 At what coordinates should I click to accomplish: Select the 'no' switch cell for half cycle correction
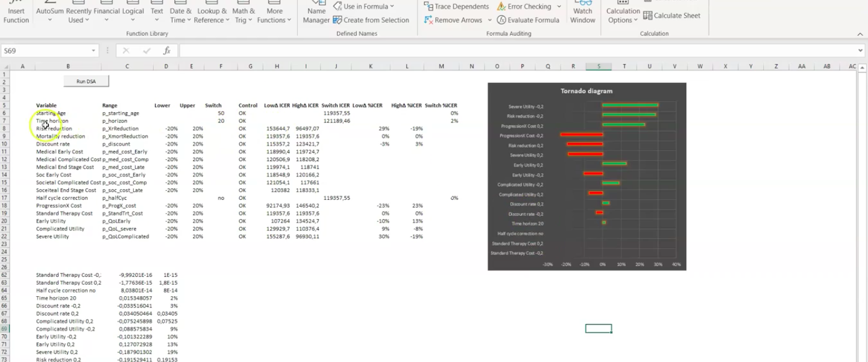click(x=221, y=198)
